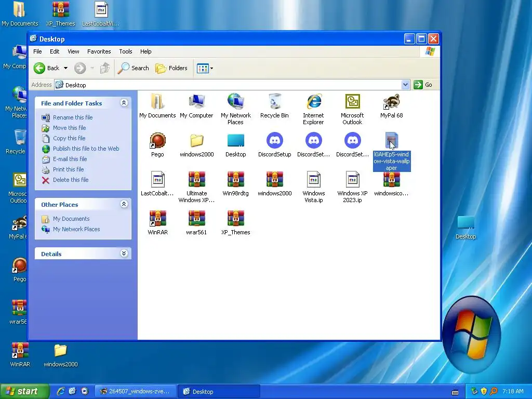
Task: Click Copy this file link
Action: click(69, 138)
